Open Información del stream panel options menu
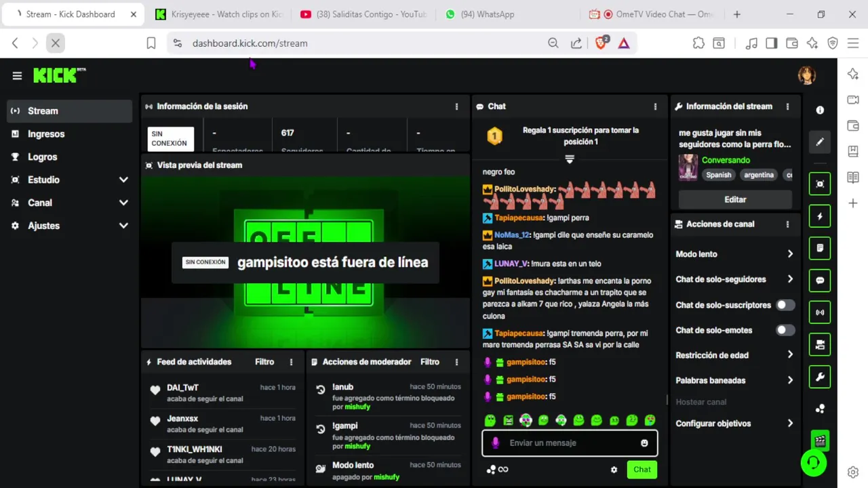Screen dimensions: 868x488 tap(787, 106)
